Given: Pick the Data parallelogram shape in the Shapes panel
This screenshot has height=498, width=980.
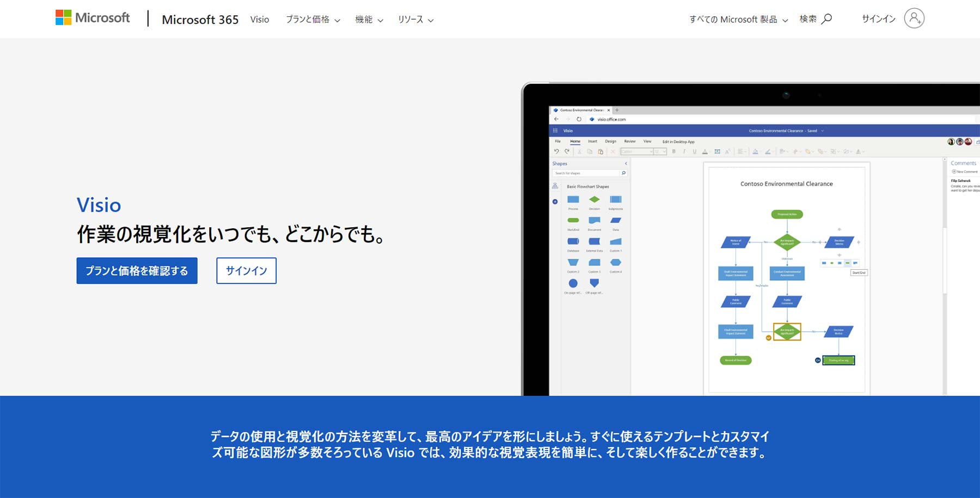Looking at the screenshot, I should tap(616, 220).
